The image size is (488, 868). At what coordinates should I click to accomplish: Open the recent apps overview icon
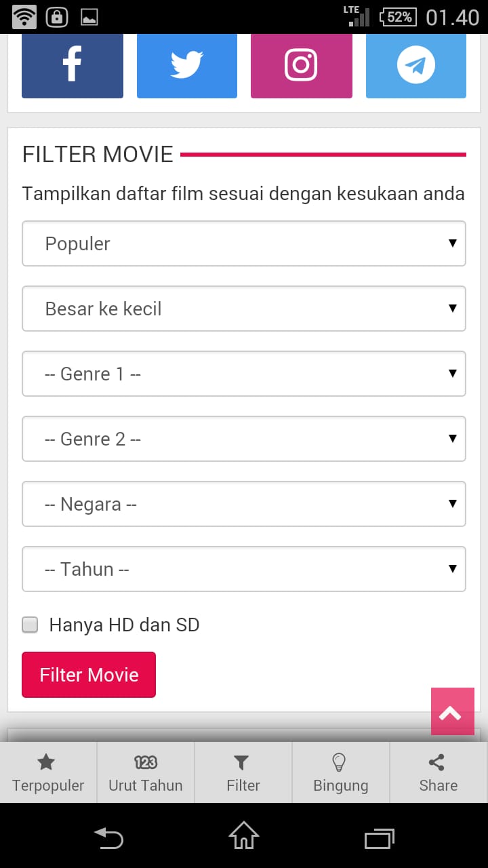(x=380, y=838)
